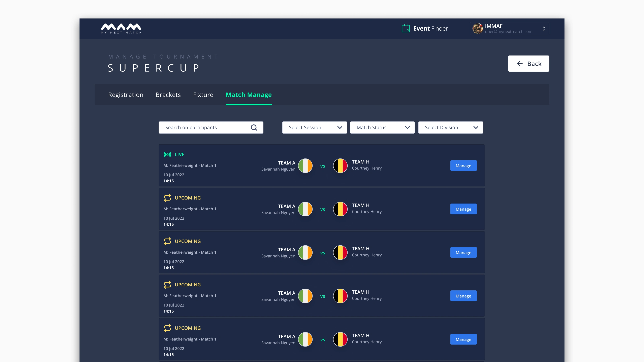
Task: Click M: Featherweight - Match 1 in LIVE row
Action: (190, 165)
